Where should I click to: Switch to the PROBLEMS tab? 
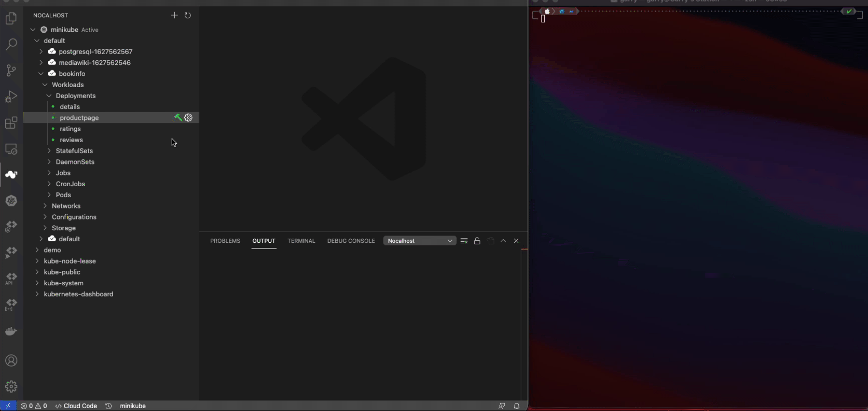pyautogui.click(x=225, y=241)
